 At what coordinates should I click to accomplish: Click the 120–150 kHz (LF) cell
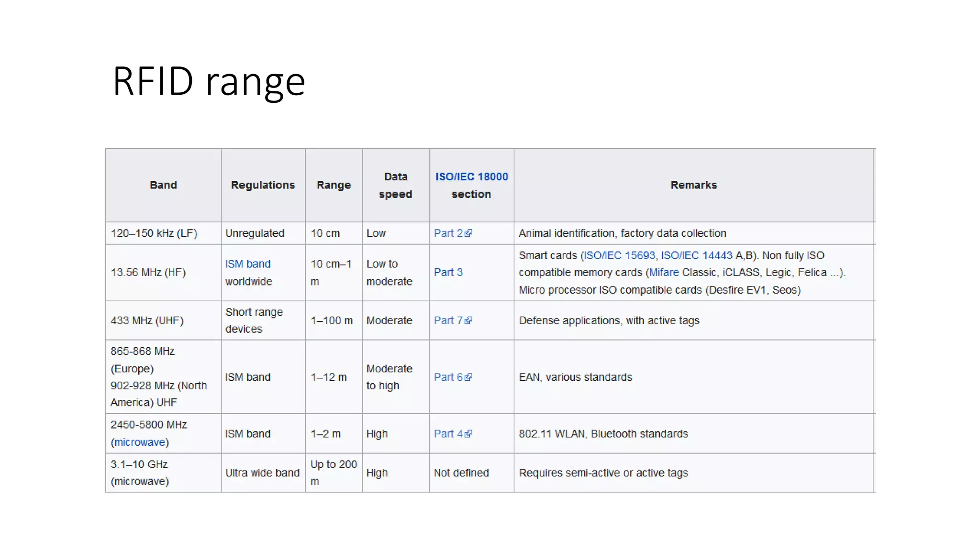coord(163,233)
